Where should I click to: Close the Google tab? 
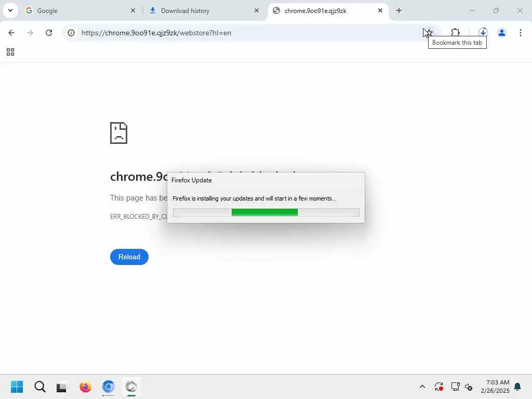click(x=132, y=10)
